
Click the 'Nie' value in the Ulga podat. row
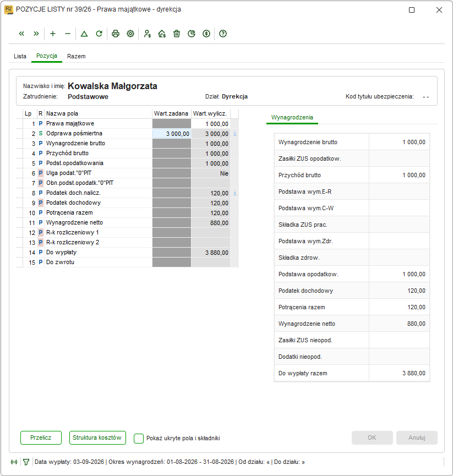coord(225,173)
